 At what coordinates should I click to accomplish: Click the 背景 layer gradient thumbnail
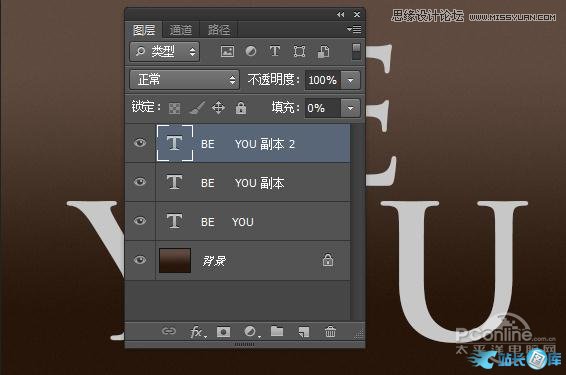175,260
